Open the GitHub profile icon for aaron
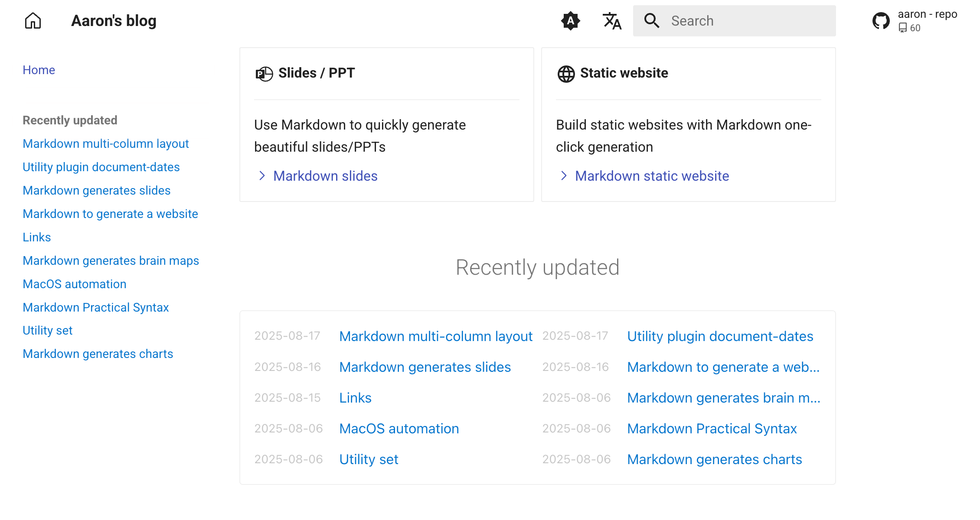 pos(880,20)
